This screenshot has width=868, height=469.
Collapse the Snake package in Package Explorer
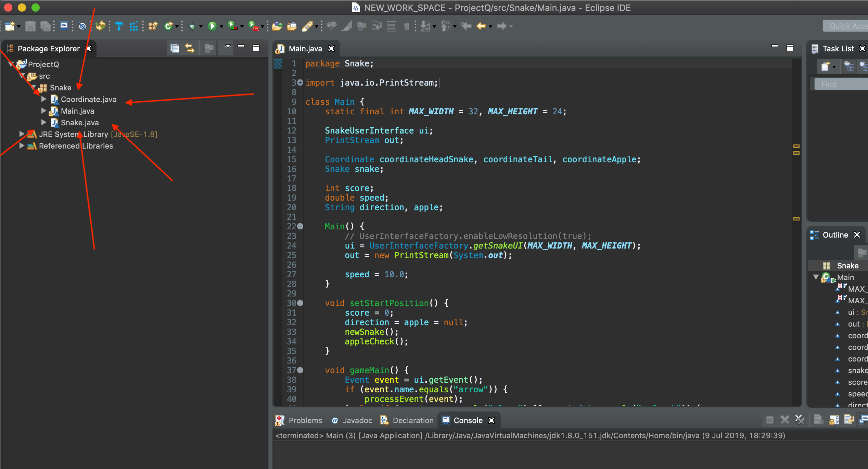33,87
